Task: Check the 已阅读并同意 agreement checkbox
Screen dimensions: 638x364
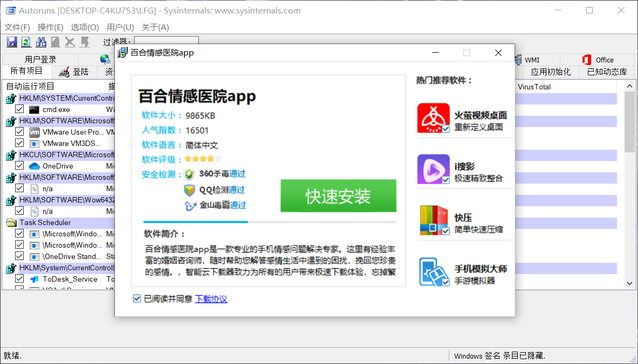Action: (137, 298)
